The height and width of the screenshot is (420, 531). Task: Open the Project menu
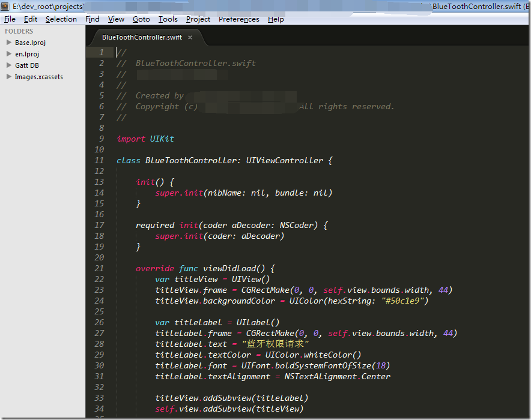[x=198, y=19]
